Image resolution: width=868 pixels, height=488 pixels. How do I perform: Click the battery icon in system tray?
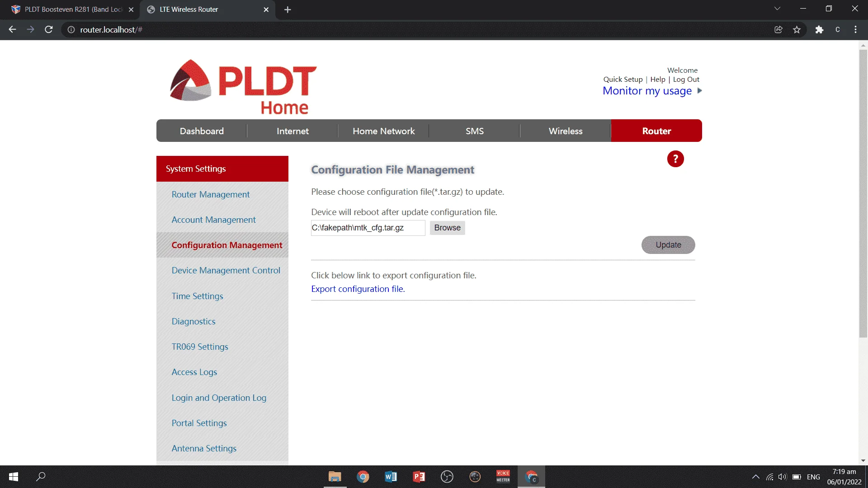click(x=797, y=477)
